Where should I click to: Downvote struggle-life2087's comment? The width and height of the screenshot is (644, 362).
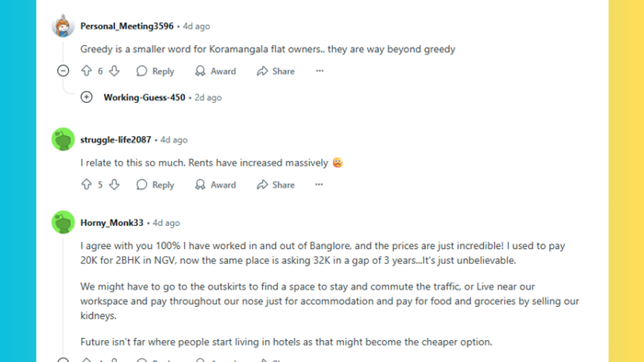pos(114,185)
